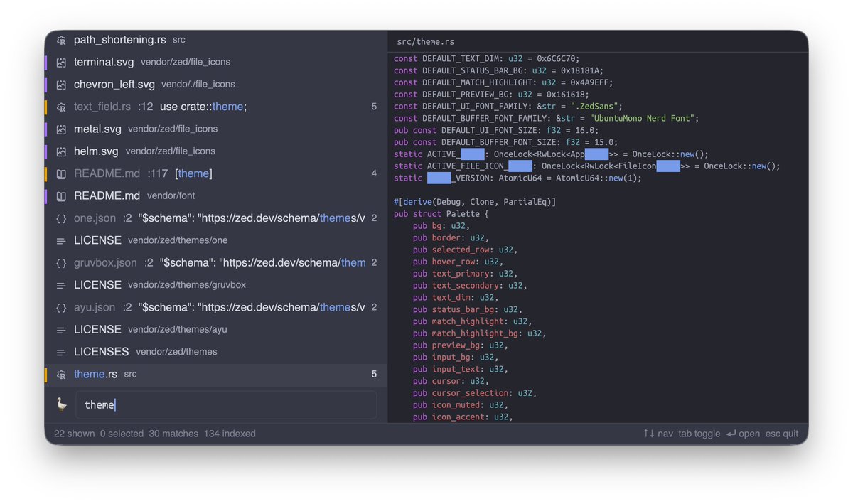This screenshot has width=853, height=504.
Task: Click the text icon beside LICENSES
Action: click(x=61, y=352)
